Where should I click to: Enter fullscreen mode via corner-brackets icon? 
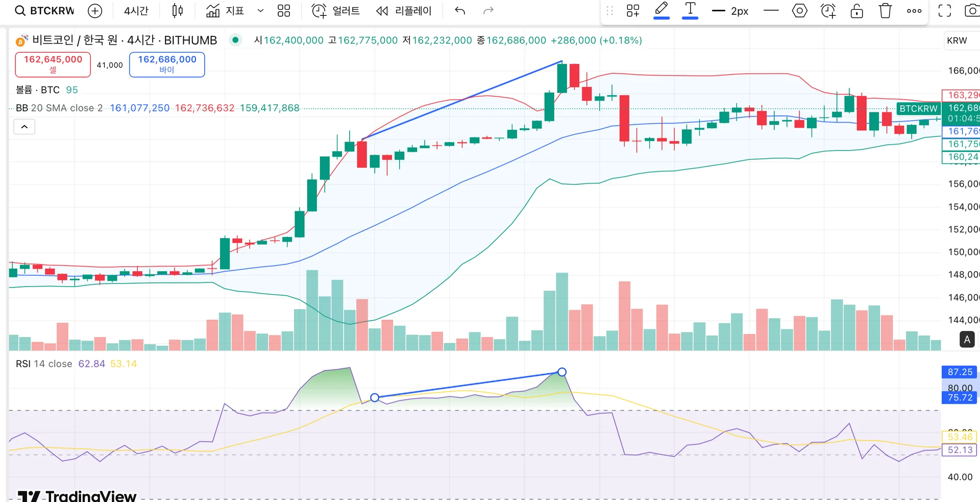(945, 11)
